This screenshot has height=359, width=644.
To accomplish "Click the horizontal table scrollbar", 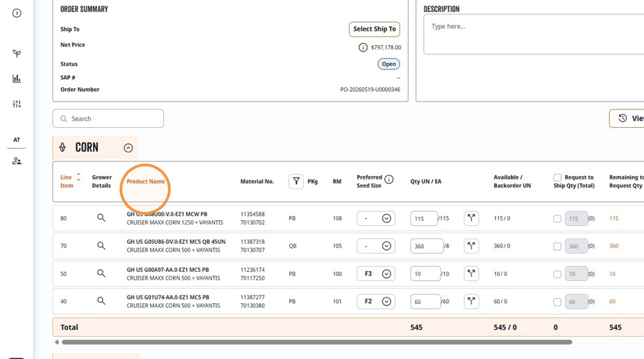I will [317, 342].
